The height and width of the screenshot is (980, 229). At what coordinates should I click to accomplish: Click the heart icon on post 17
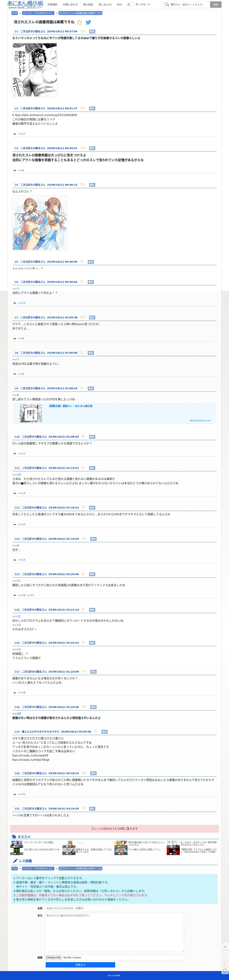[83, 671]
